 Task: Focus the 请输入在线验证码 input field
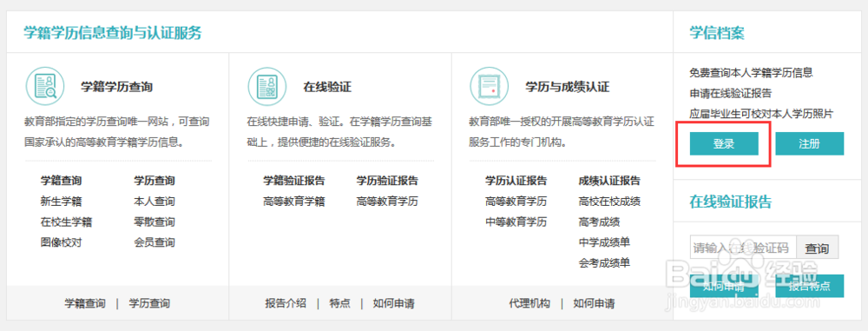point(743,248)
